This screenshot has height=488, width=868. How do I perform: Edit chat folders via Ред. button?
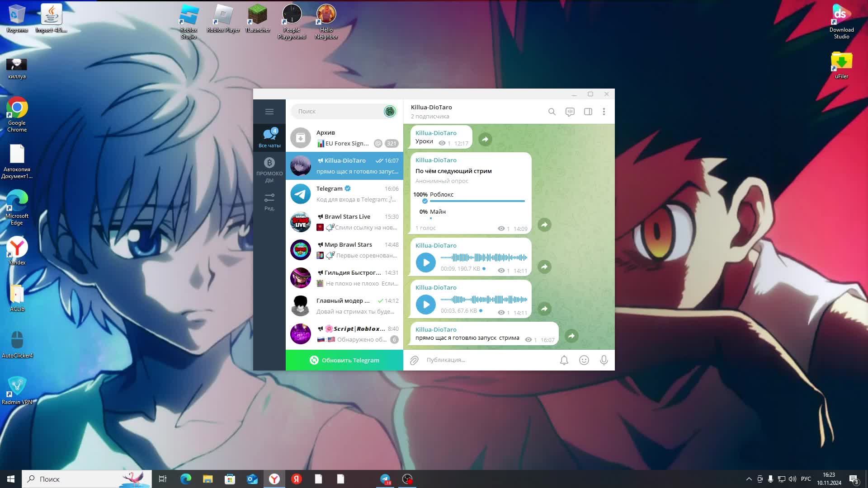click(x=269, y=202)
